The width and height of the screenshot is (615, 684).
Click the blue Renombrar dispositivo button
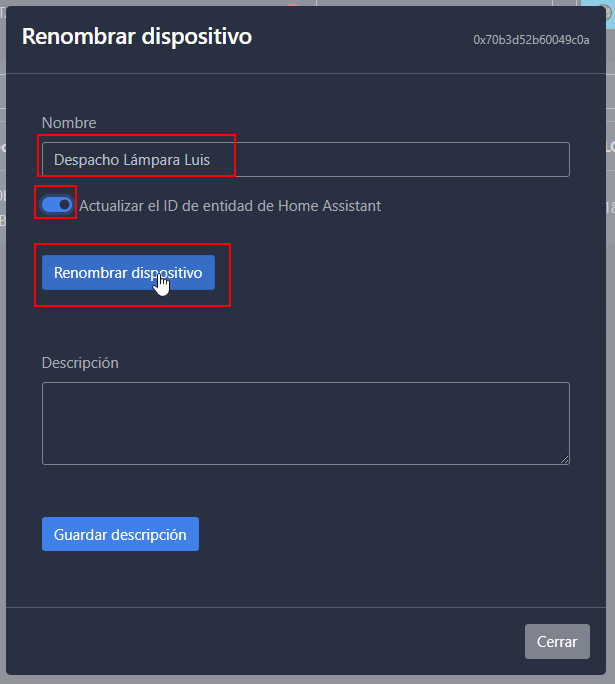128,273
